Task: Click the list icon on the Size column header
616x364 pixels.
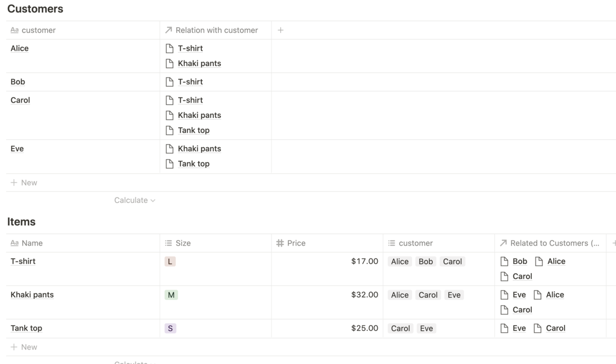Action: [169, 243]
